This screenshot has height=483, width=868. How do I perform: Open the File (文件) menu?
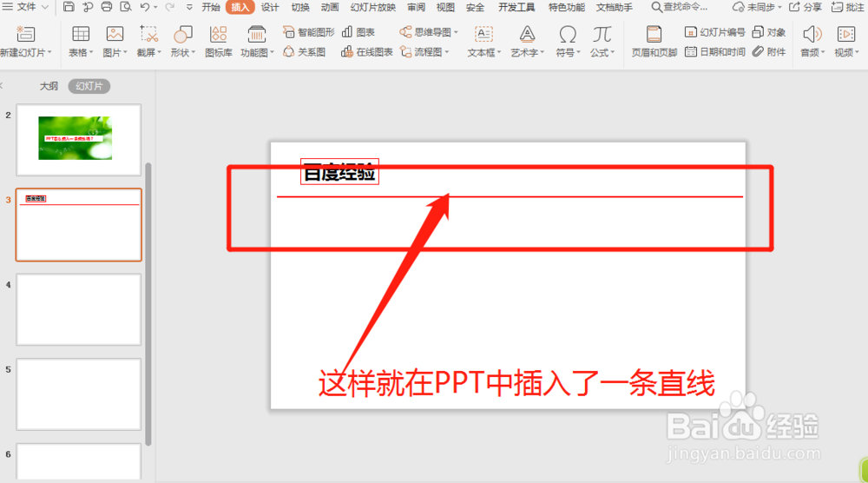tap(25, 7)
